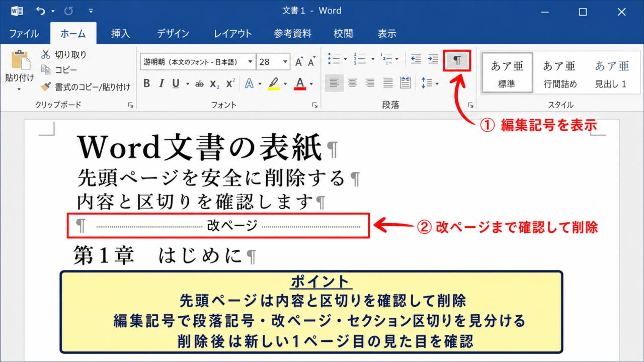Click the distributed alignment icon
The image size is (644, 362).
[405, 83]
